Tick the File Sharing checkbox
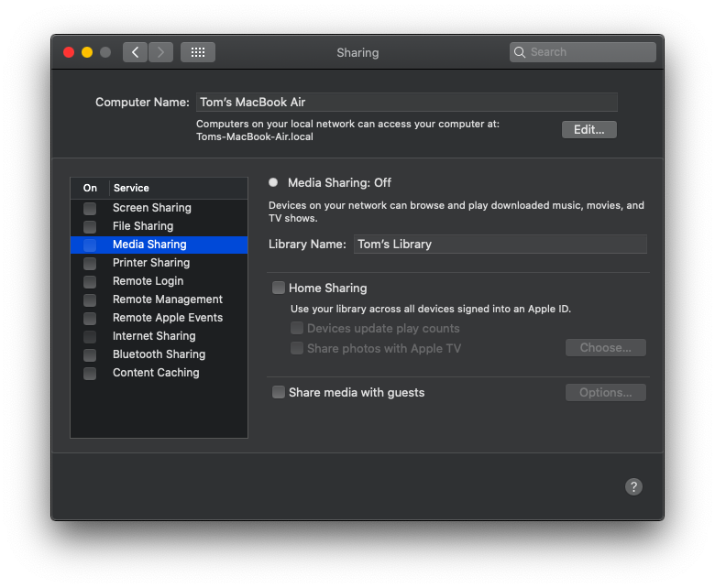Viewport: 715px width, 588px height. click(x=90, y=227)
